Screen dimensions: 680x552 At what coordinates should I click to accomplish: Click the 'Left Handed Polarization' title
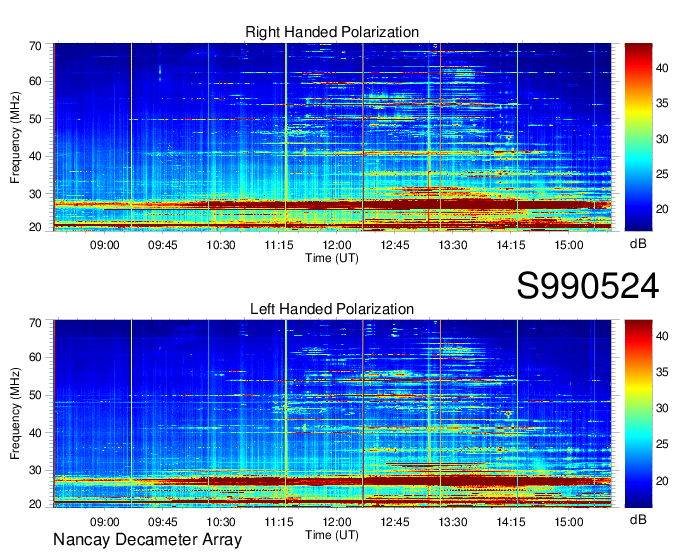pos(332,309)
